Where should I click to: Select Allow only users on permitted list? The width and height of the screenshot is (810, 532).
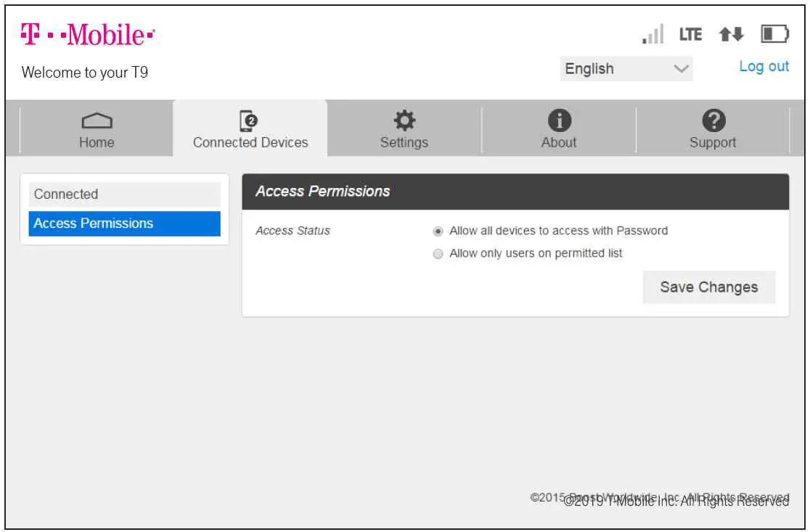coord(438,253)
